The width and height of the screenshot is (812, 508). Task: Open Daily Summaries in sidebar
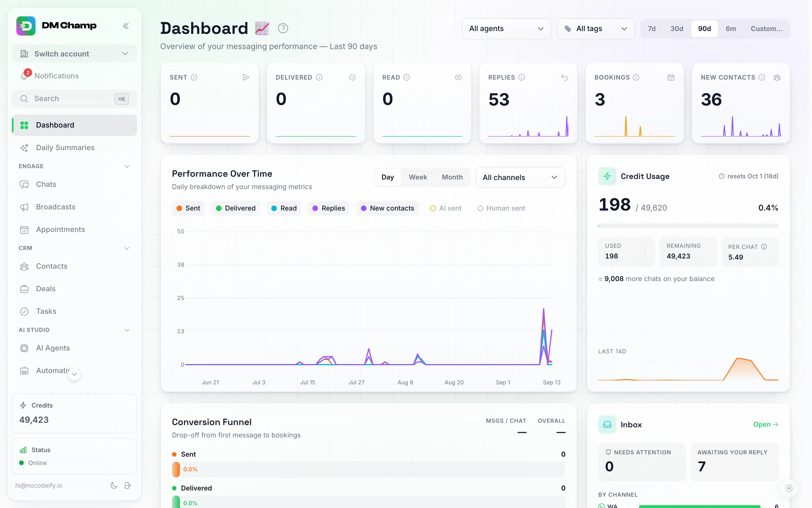[x=74, y=148]
